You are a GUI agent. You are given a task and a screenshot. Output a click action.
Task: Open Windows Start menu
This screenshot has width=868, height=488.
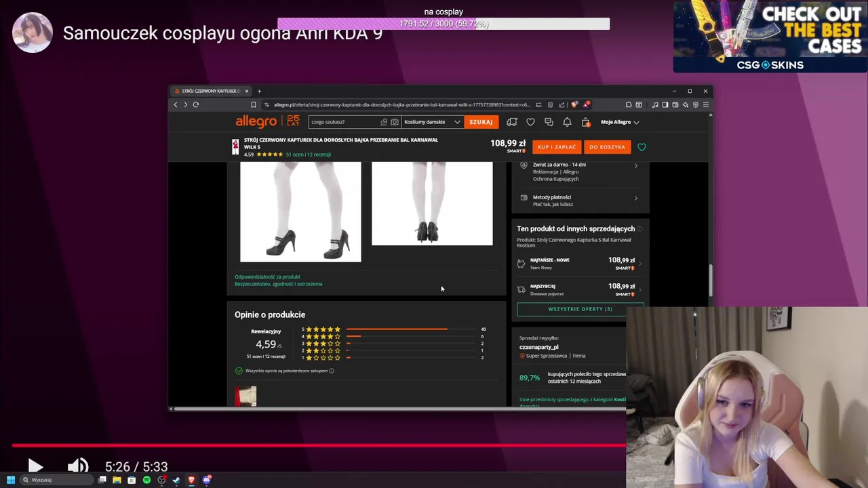(10, 480)
